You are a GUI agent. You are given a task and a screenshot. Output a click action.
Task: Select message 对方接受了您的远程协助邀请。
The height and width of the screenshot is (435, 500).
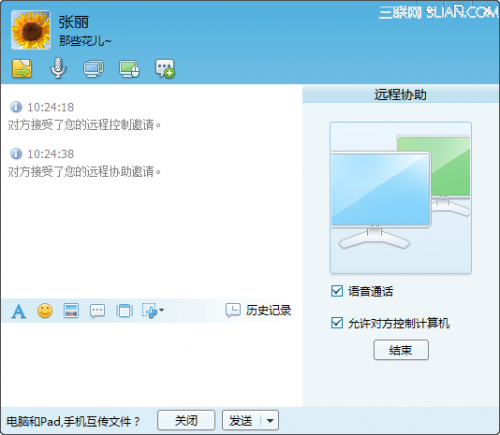[85, 171]
